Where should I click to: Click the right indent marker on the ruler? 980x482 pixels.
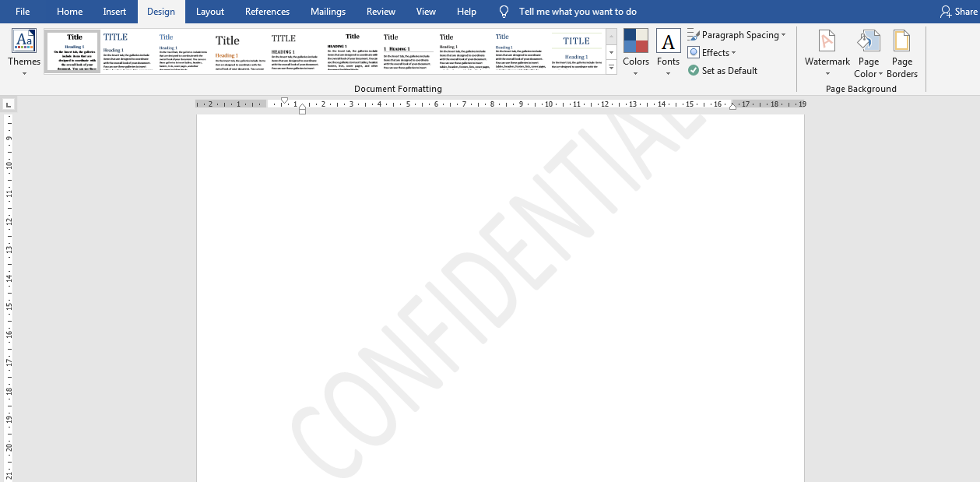[732, 106]
